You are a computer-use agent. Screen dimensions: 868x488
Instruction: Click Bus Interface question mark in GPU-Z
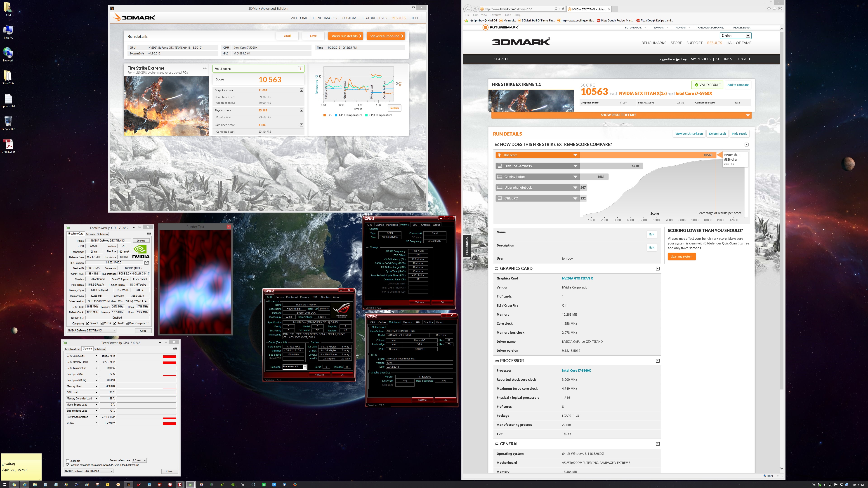149,273
